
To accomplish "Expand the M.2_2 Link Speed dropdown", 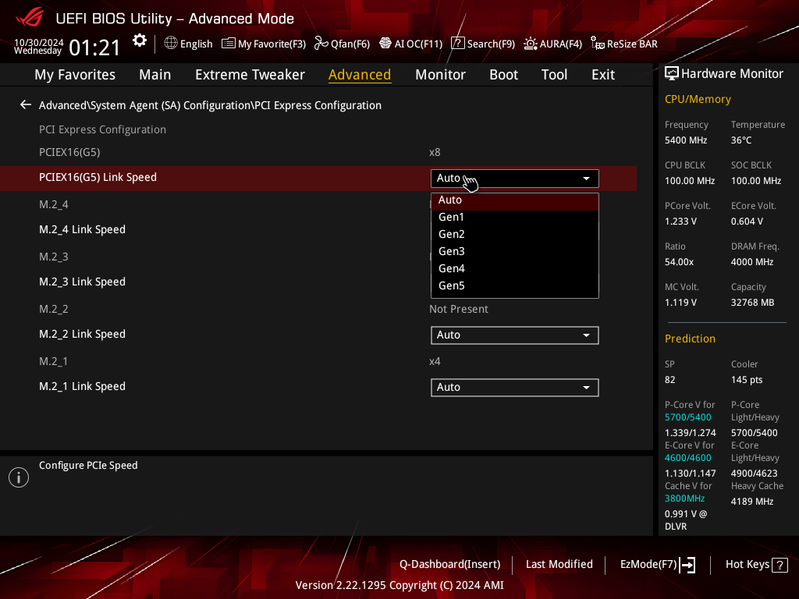I will point(515,335).
